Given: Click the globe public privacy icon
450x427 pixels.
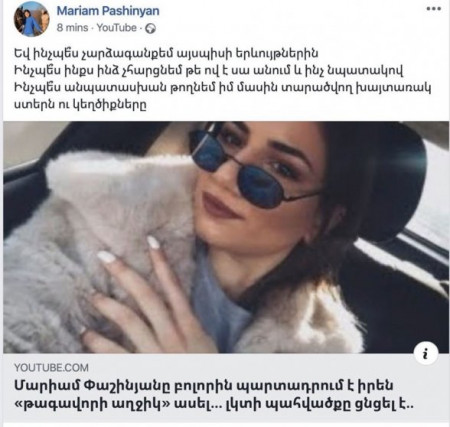Looking at the screenshot, I should click(151, 29).
